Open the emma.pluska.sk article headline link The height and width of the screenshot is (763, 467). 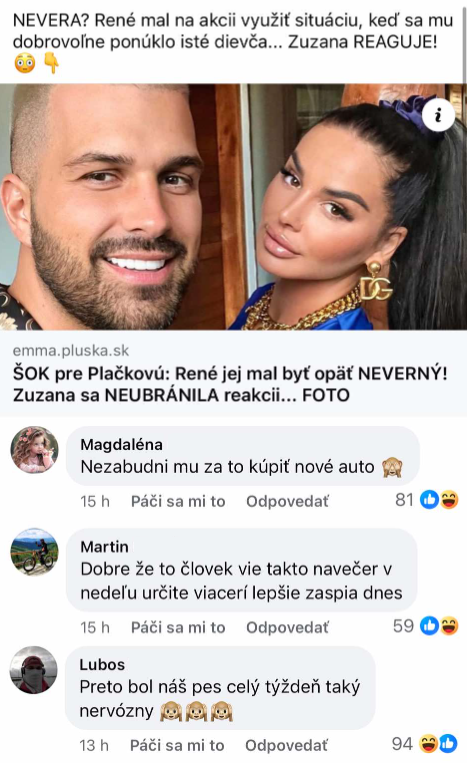[x=230, y=384]
